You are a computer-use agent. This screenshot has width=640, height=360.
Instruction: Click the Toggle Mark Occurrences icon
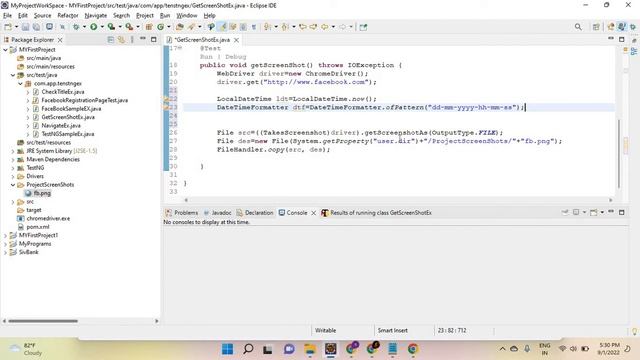pos(223,27)
